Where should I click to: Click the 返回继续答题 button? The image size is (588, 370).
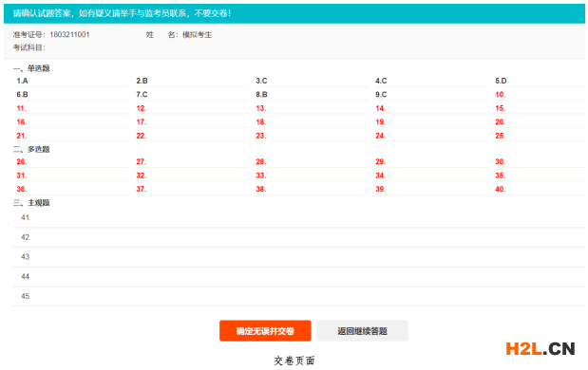point(362,331)
